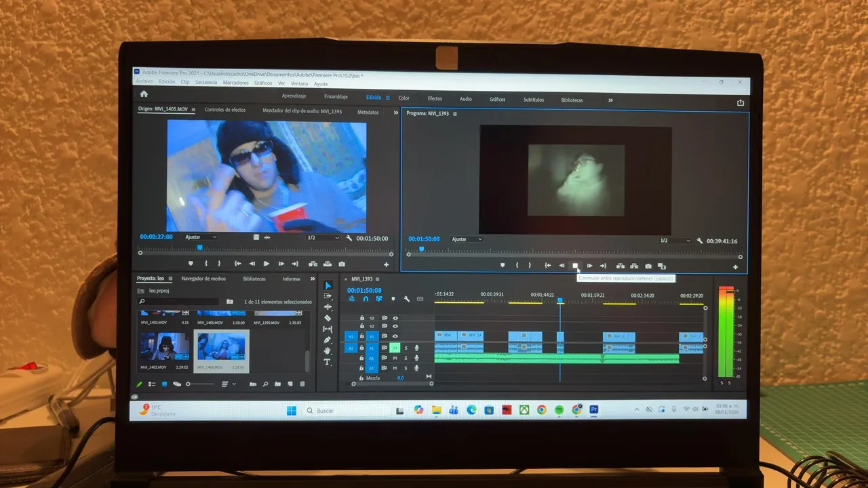
Task: Switch to the Color workspace
Action: point(404,98)
